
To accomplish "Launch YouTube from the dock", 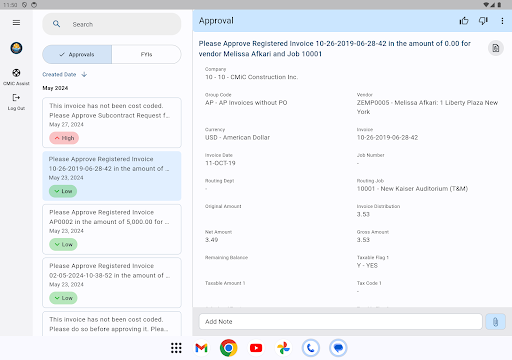I will [256, 348].
